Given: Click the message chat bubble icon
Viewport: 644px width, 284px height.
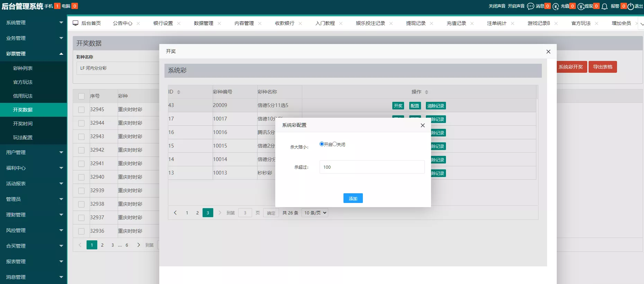Looking at the screenshot, I should coord(530,6).
